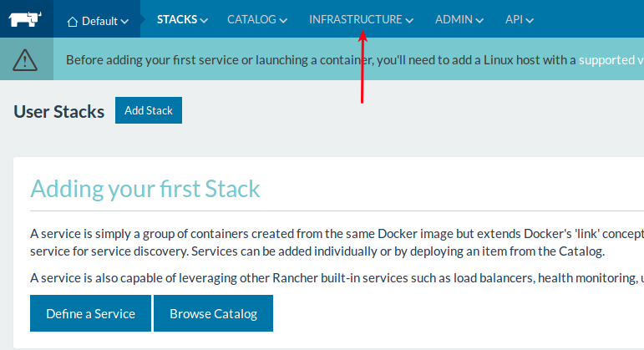Expand the Stacks menu chevron
This screenshot has height=350, width=644.
[x=204, y=21]
